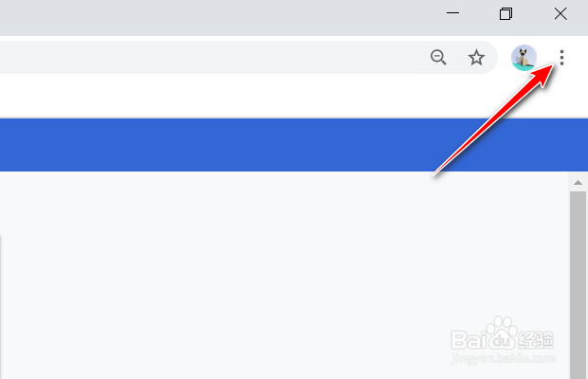Click the scrollbar track above the thumb
This screenshot has width=588, height=379.
click(x=577, y=189)
